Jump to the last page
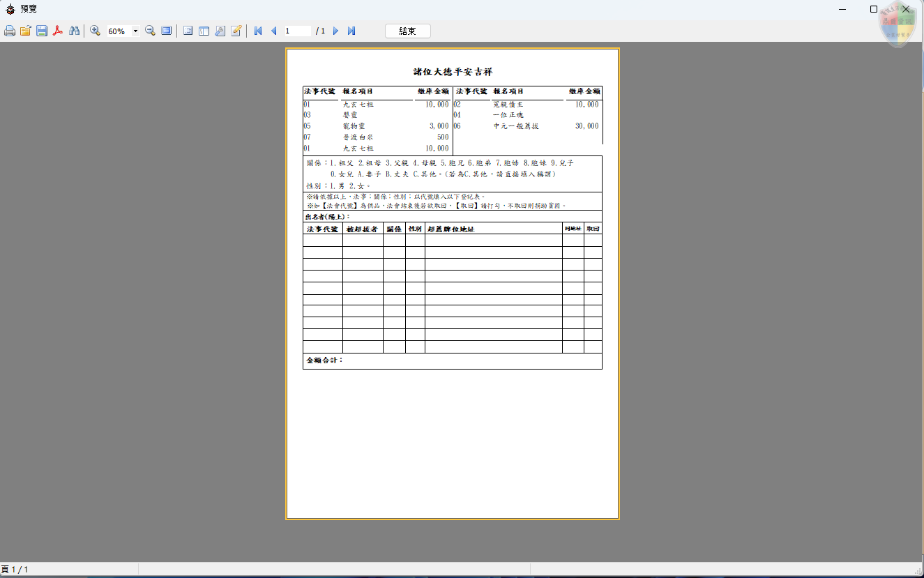Screen dimensions: 924x578 pos(351,31)
